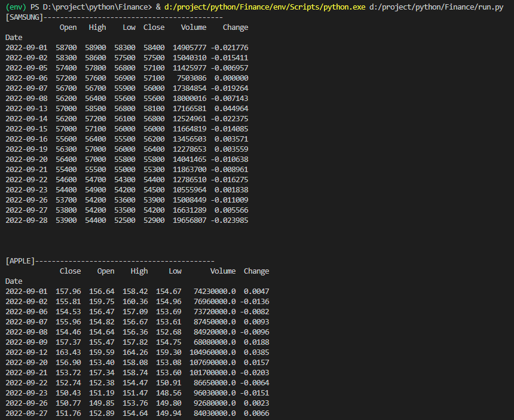Screen dimensions: 514x420
Task: Click Samsung volume 19656807
Action: click(189, 220)
